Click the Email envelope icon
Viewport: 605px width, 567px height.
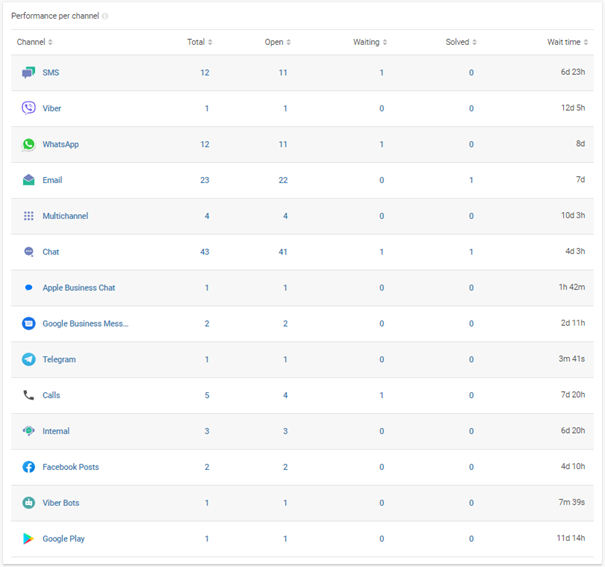tap(28, 180)
